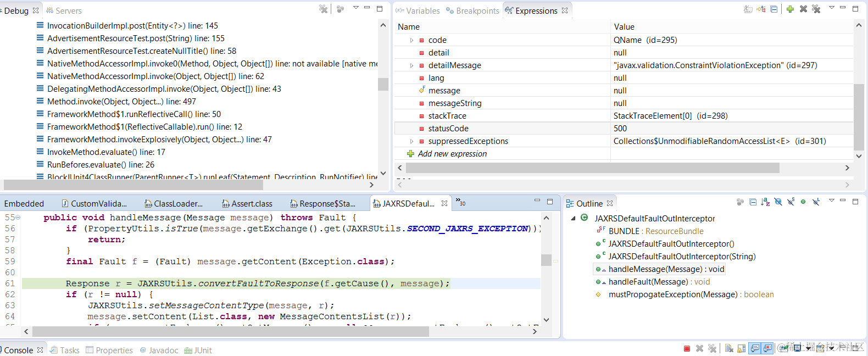Image resolution: width=868 pixels, height=356 pixels.
Task: Click the Expressions view horizontal scrollbar thumb
Action: click(x=592, y=168)
